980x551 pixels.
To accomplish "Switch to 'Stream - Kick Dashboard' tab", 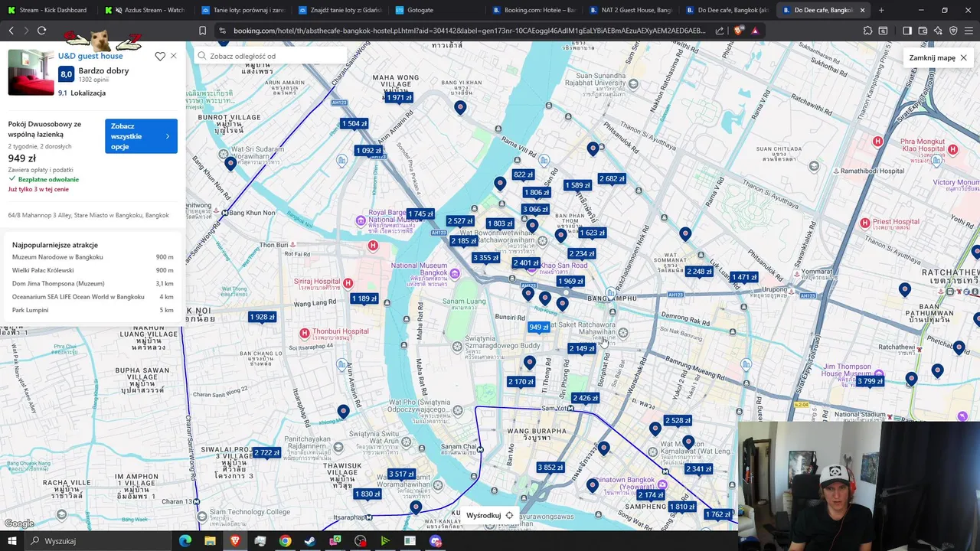I will coord(48,10).
